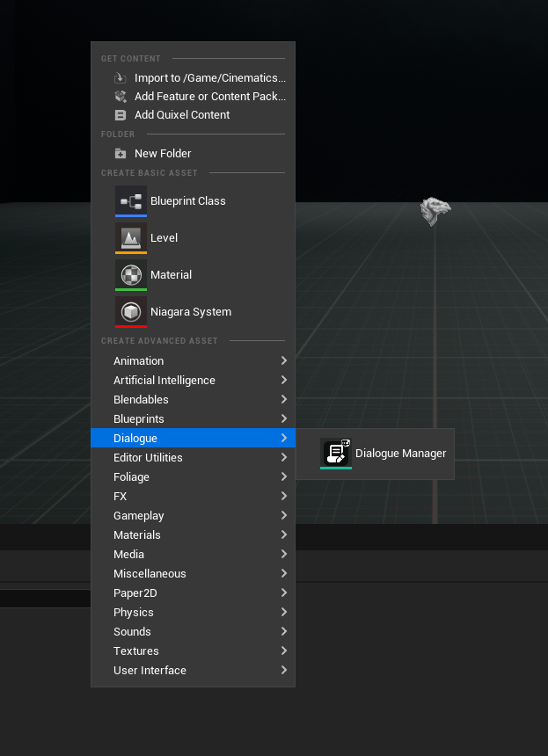This screenshot has height=756, width=548.
Task: Click the Niagara System icon
Action: 131,311
